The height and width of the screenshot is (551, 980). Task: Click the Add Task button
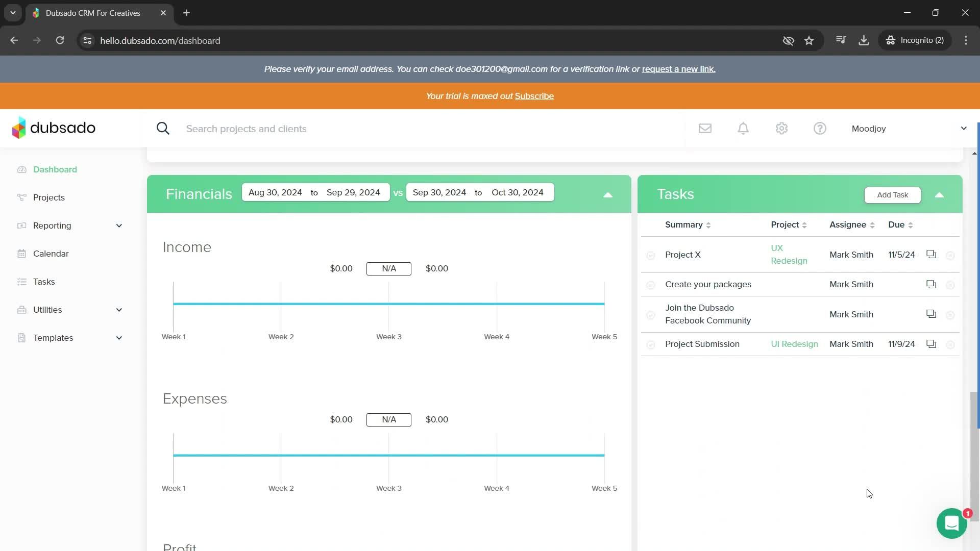(x=892, y=195)
